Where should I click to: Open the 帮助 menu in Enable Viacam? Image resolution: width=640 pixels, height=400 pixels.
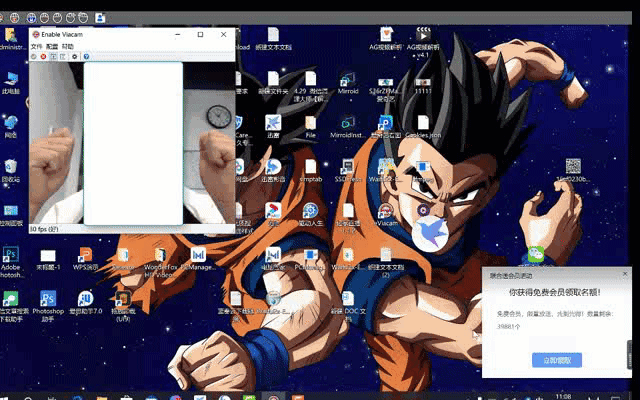[67, 47]
